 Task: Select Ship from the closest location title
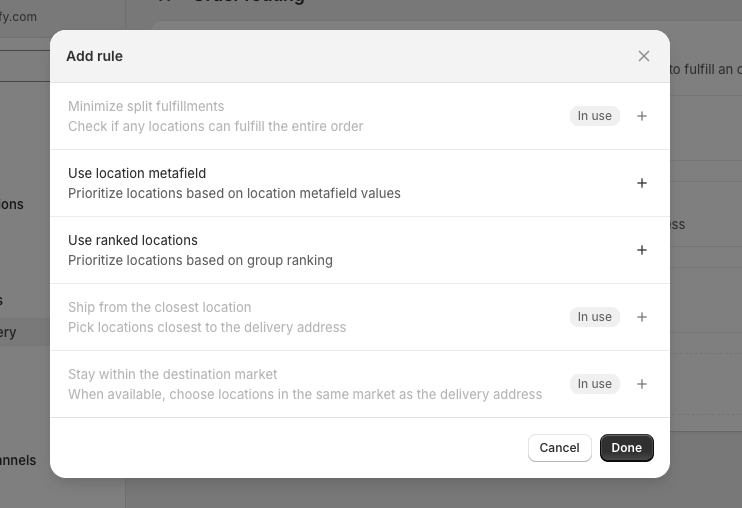pos(159,307)
